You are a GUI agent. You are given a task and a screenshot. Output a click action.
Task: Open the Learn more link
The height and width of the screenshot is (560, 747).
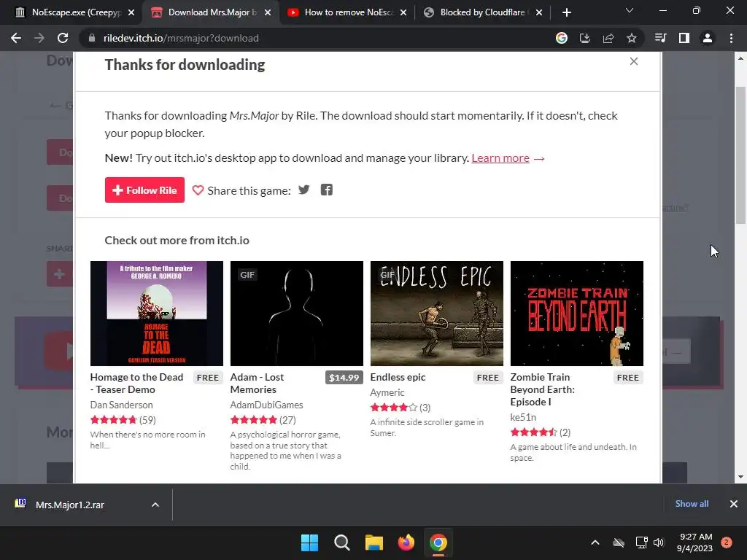[500, 158]
